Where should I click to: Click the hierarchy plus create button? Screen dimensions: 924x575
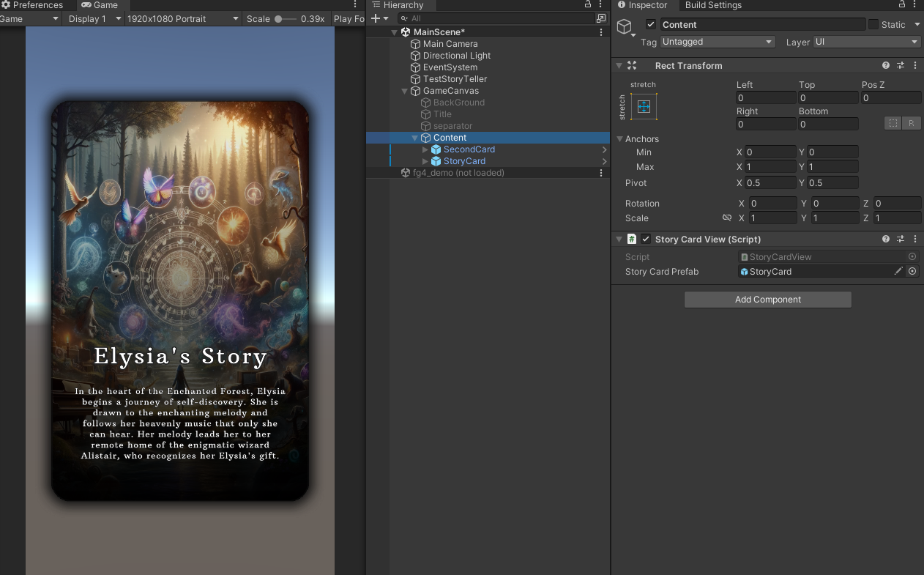pos(376,18)
